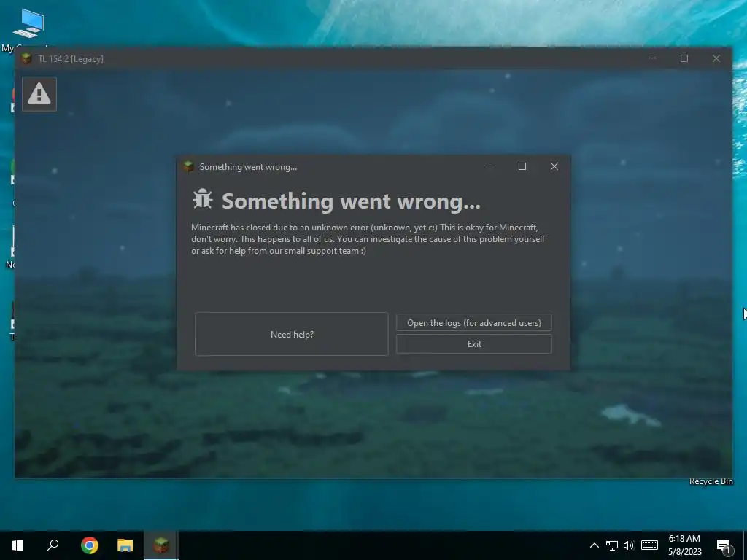Show hidden tray icons chevron
The height and width of the screenshot is (560, 747).
[595, 545]
